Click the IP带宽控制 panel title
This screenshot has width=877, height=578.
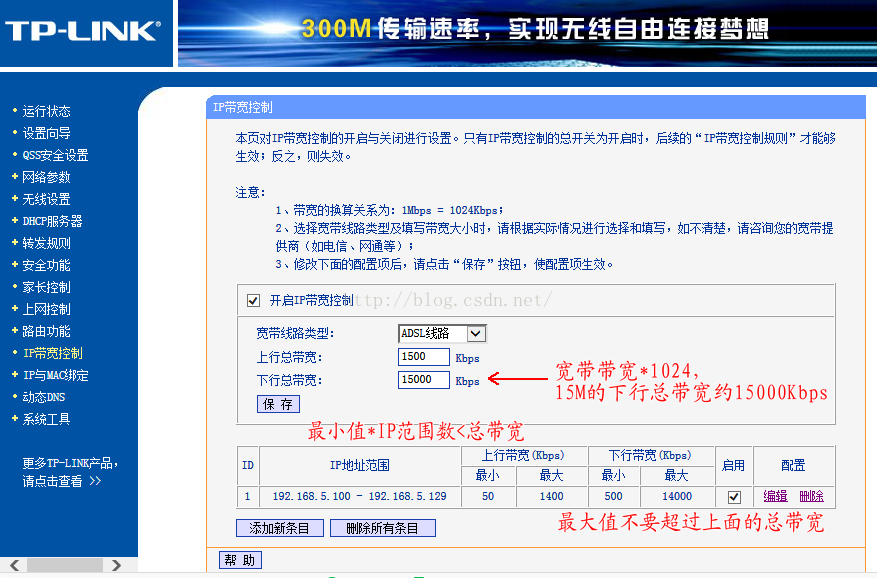pos(243,107)
